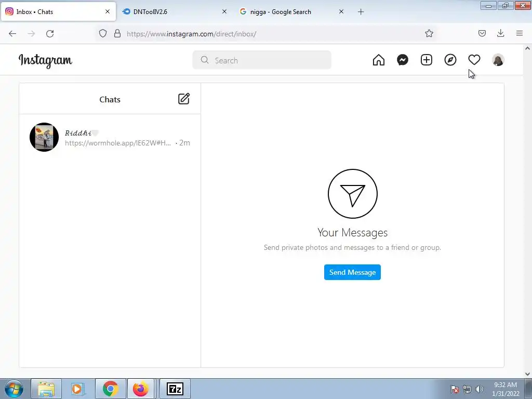Open volume speaker tray icon
The width and height of the screenshot is (532, 399).
pos(479,389)
